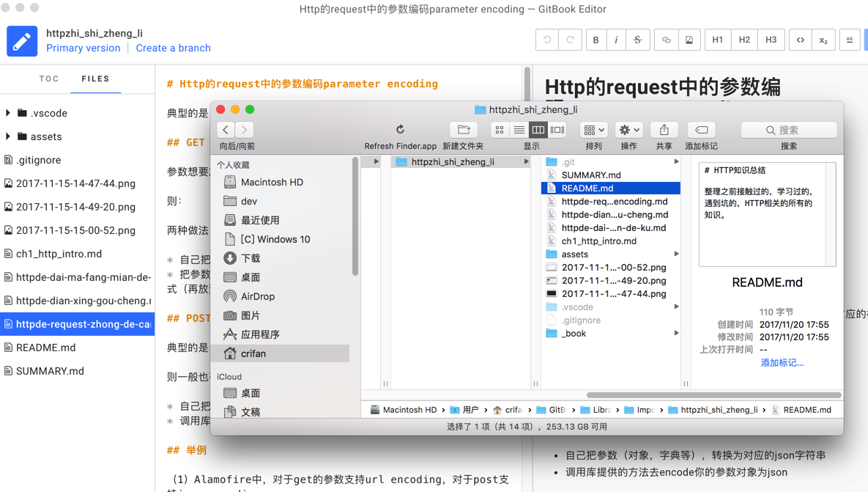The image size is (868, 492).
Task: Switch Finder to icon view
Action: click(x=500, y=130)
